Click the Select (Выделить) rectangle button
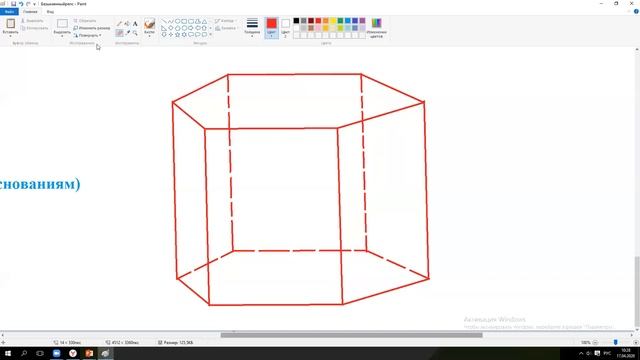The width and height of the screenshot is (640, 360). coord(62,23)
